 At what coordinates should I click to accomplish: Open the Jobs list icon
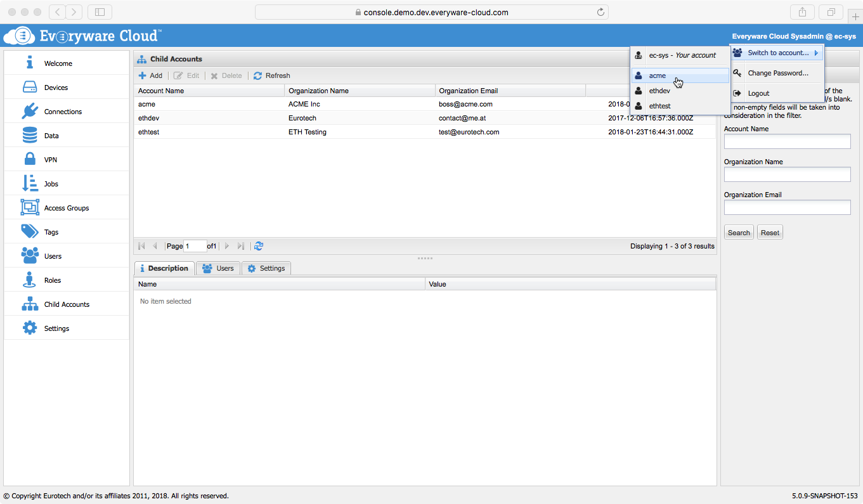pos(30,183)
